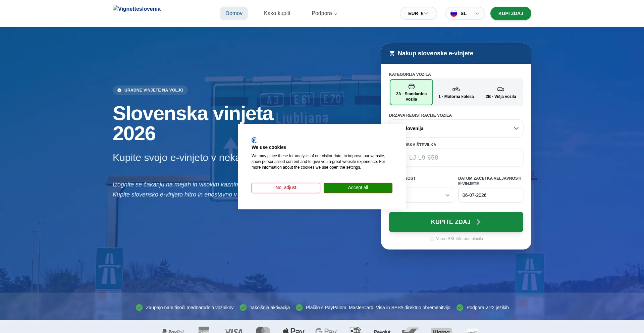Click the green KUPITE ZDAJ button
644x333 pixels.
(456, 222)
